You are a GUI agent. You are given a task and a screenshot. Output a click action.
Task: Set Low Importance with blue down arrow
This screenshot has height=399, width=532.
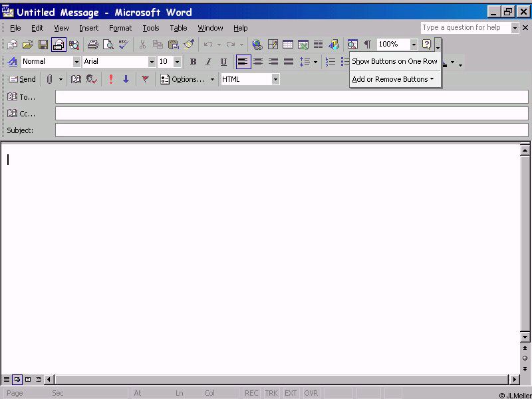126,79
